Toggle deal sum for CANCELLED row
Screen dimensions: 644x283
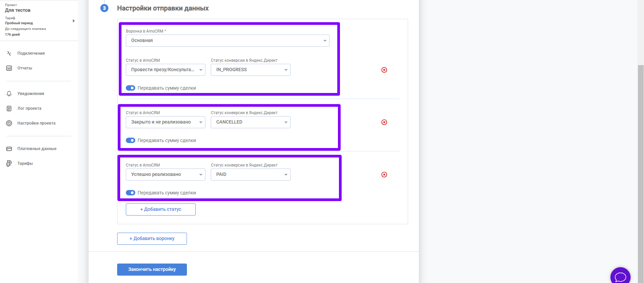pyautogui.click(x=131, y=140)
